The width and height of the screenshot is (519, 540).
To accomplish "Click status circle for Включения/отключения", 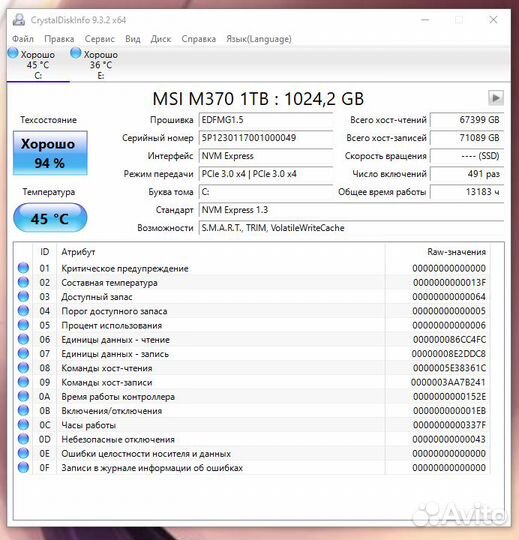I will coord(23,411).
